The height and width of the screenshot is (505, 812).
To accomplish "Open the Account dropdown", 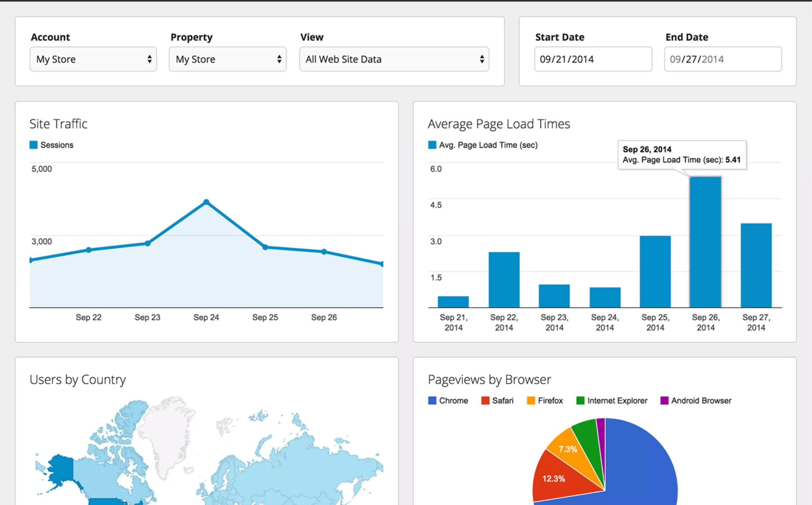I will point(93,59).
